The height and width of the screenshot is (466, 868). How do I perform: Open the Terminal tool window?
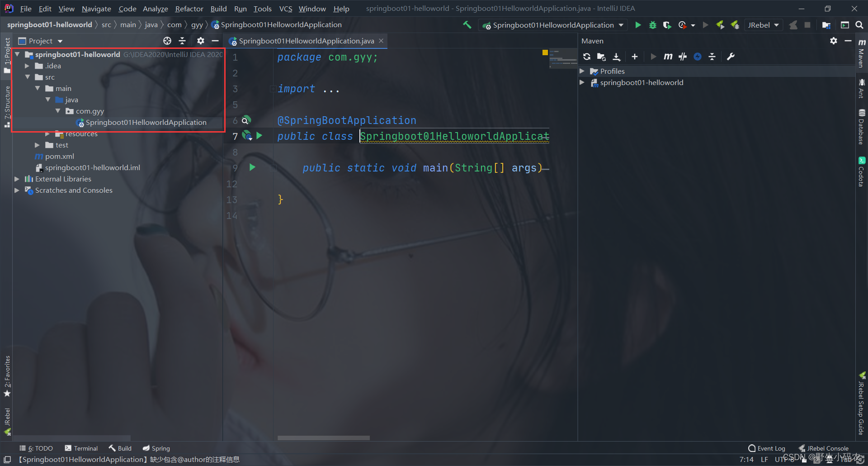pos(81,448)
